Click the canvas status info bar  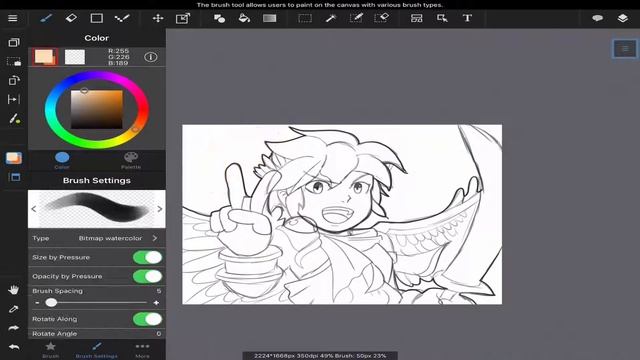pos(320,356)
